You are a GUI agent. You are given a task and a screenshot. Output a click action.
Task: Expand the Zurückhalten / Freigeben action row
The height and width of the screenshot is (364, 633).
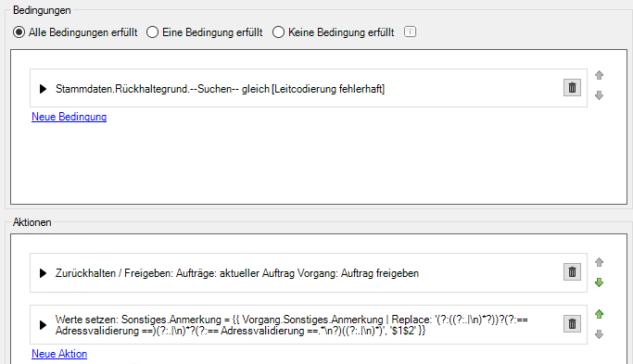pyautogui.click(x=43, y=273)
